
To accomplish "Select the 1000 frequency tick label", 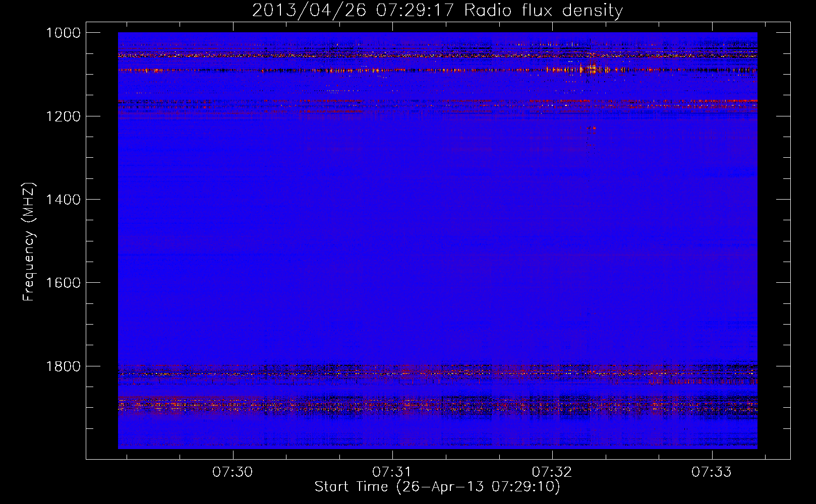I will (x=63, y=33).
